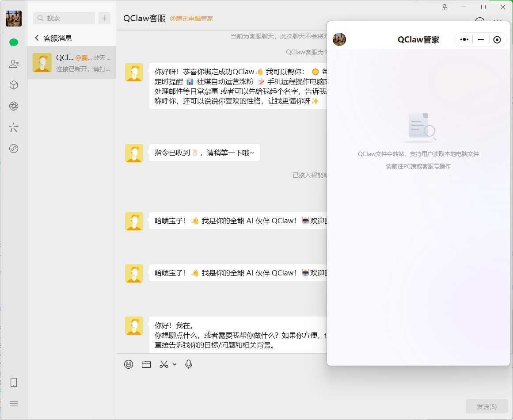Open the Favorites cube icon
The width and height of the screenshot is (513, 420).
[14, 85]
